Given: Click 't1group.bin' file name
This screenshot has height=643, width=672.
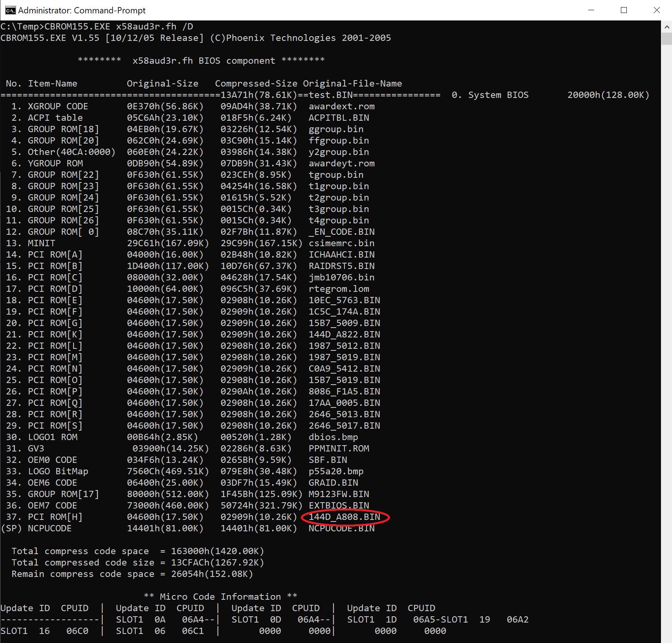Looking at the screenshot, I should coord(339,186).
